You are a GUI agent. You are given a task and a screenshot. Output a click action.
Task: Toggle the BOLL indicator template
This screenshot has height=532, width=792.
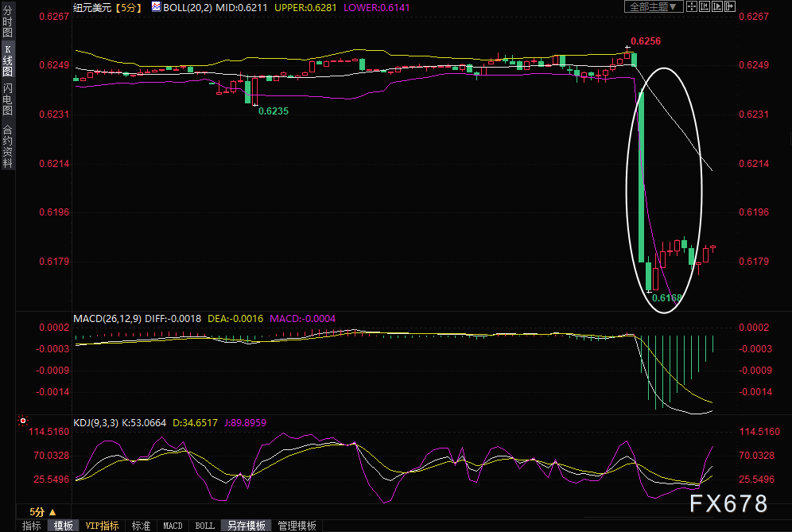tap(204, 526)
